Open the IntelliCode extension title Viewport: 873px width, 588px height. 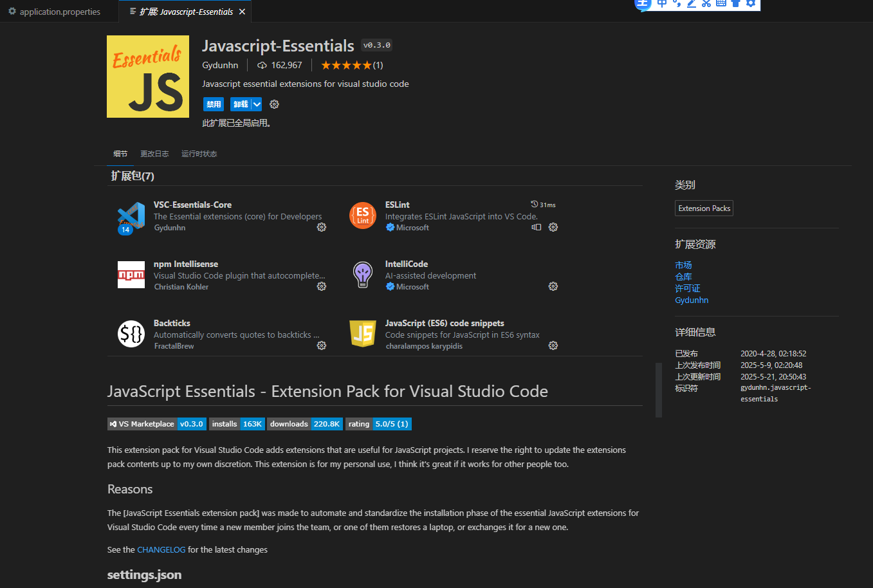pos(407,264)
